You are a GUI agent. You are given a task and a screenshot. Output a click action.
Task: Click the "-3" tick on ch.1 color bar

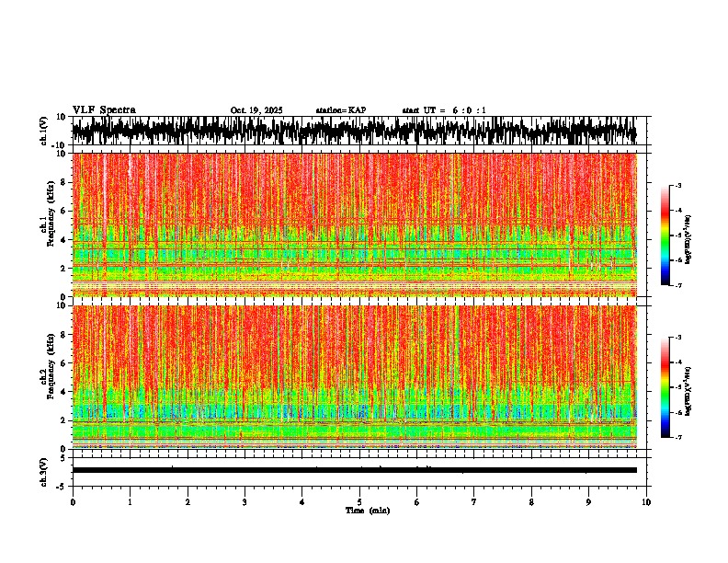coord(677,186)
